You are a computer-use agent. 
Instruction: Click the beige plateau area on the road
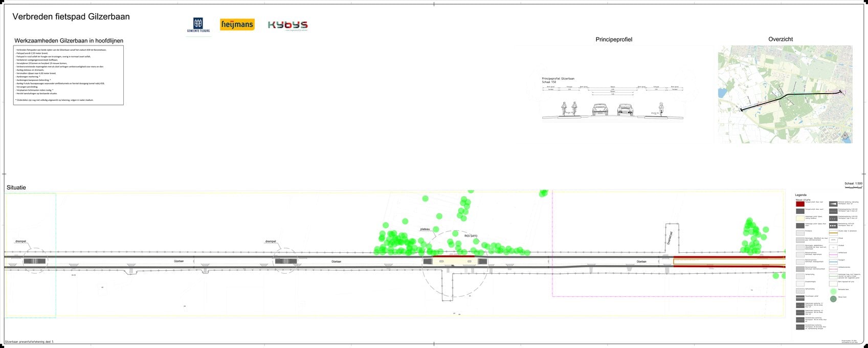point(455,262)
